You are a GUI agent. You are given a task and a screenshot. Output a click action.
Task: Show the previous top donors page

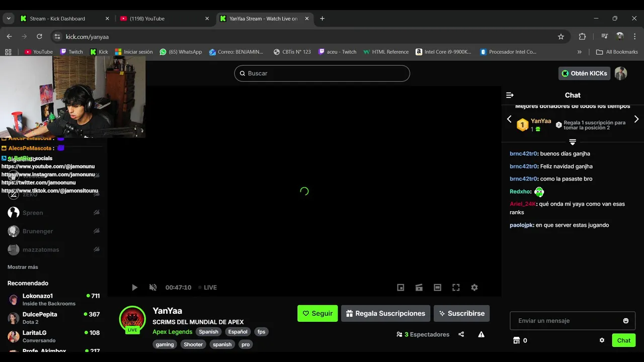pyautogui.click(x=509, y=119)
